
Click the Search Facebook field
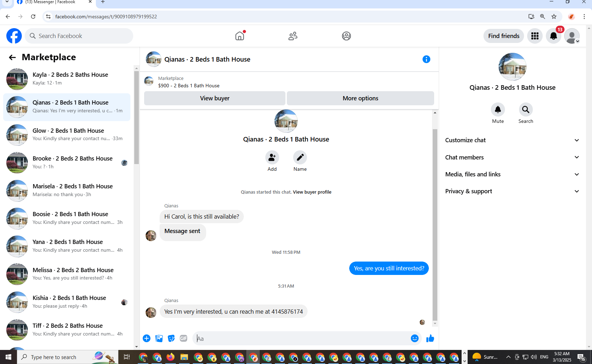(x=79, y=36)
